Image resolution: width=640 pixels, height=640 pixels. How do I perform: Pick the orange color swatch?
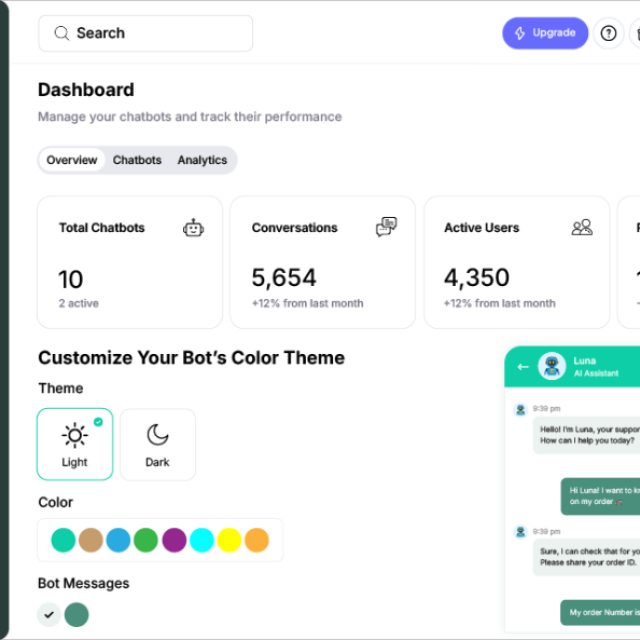tap(257, 540)
